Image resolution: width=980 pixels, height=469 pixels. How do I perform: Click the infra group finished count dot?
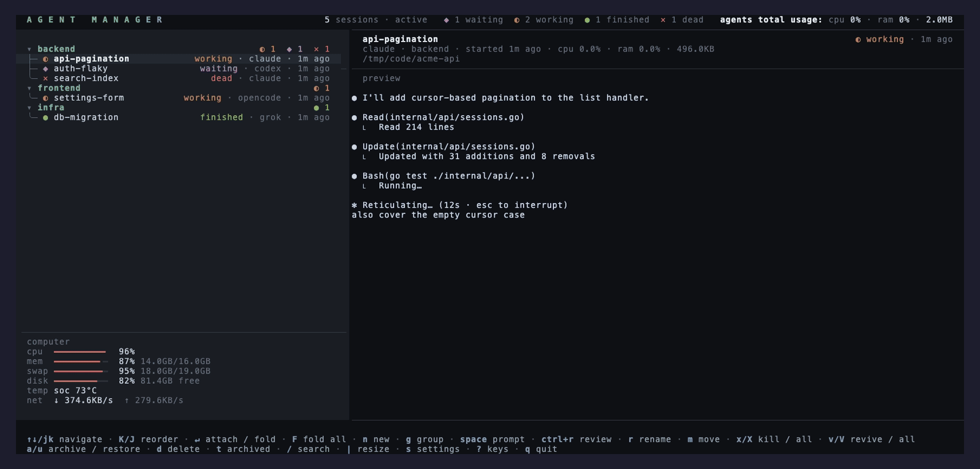[316, 108]
